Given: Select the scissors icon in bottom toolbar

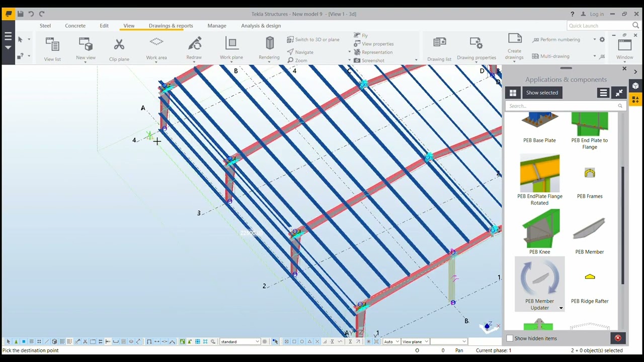Looking at the screenshot, I should (85, 342).
